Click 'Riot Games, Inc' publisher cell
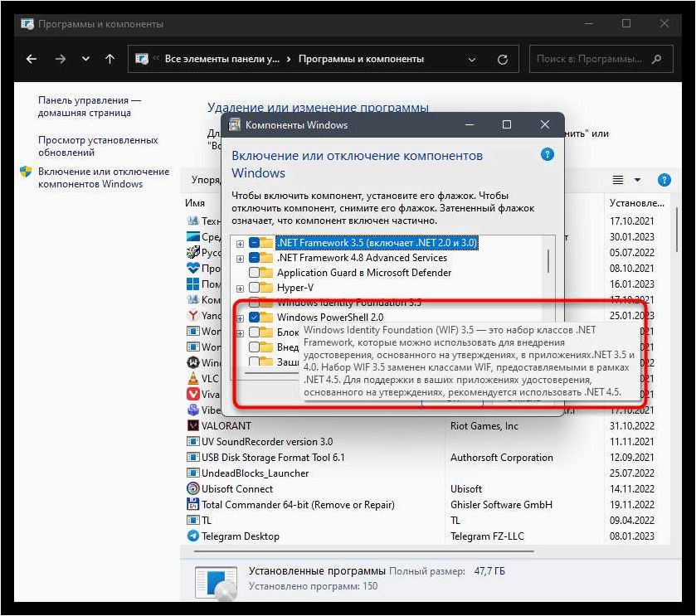The width and height of the screenshot is (696, 616). 484,426
